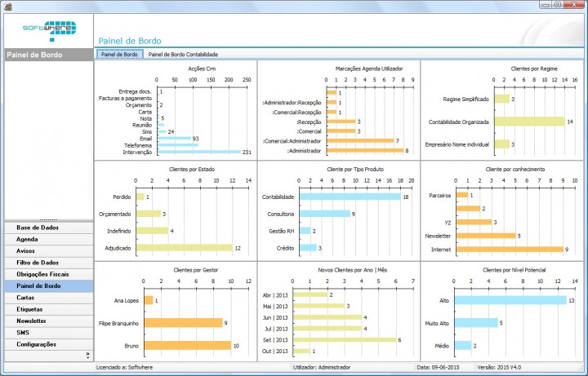Click Clientes por Gestor chart title
588x376 pixels.
pyautogui.click(x=196, y=270)
